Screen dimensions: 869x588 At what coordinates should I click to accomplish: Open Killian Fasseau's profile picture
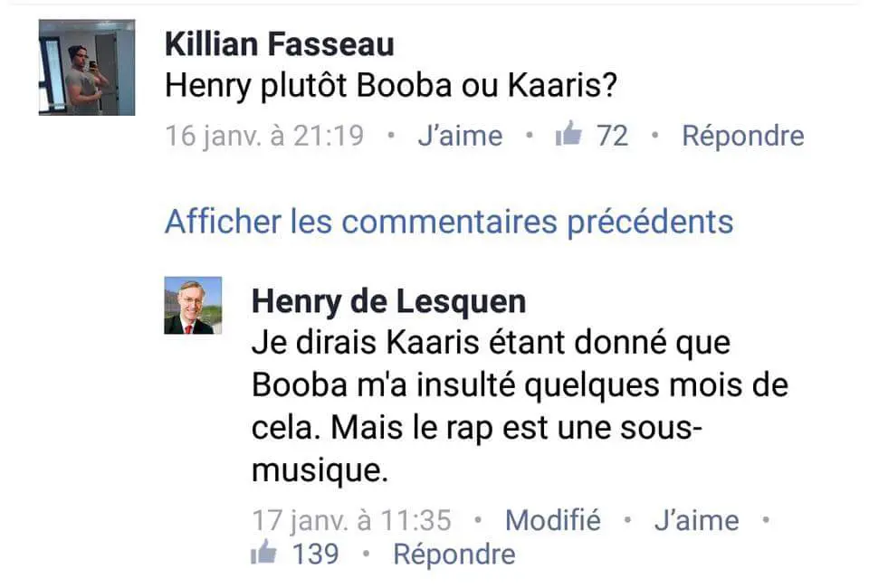tap(87, 68)
